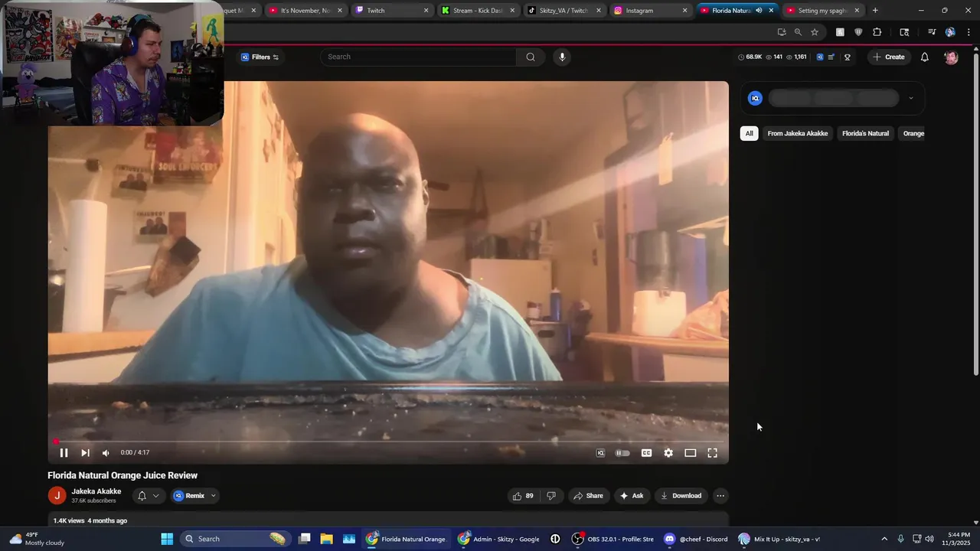This screenshot has height=551, width=980.
Task: Click the system tray microphone icon
Action: tap(900, 539)
